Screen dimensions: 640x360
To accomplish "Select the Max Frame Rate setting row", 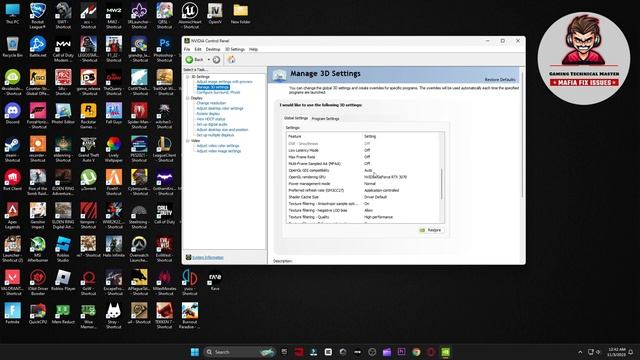I will pyautogui.click(x=363, y=157).
